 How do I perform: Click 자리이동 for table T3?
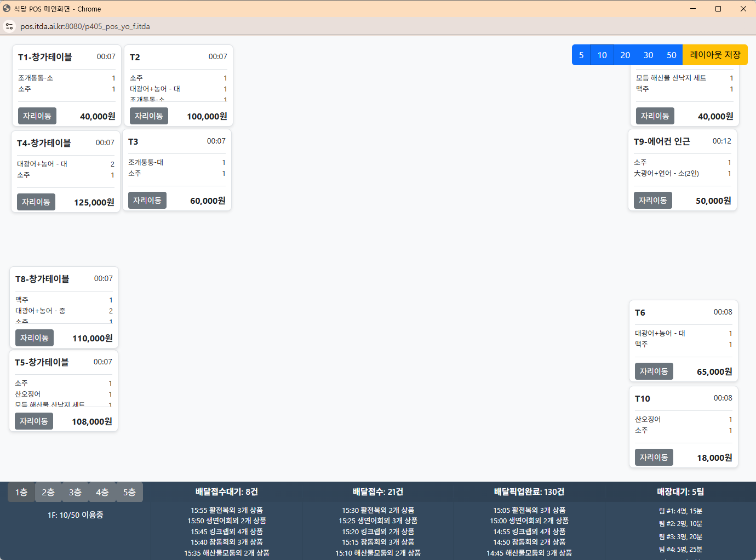point(147,201)
